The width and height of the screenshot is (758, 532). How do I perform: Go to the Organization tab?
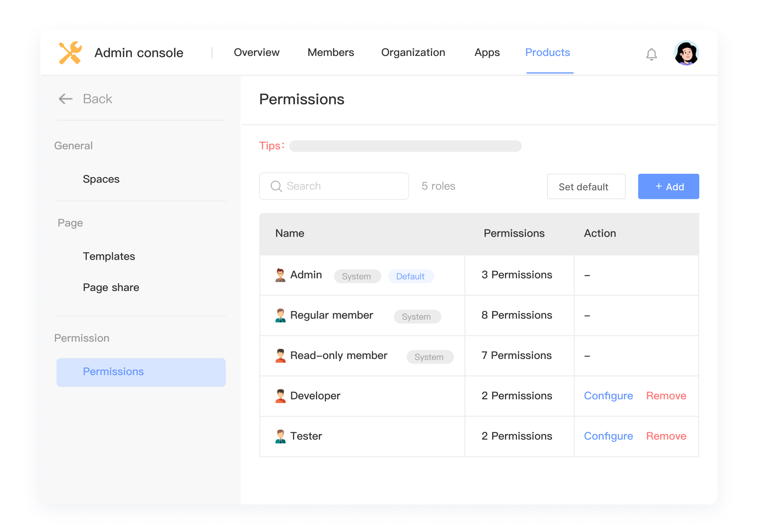click(x=413, y=52)
